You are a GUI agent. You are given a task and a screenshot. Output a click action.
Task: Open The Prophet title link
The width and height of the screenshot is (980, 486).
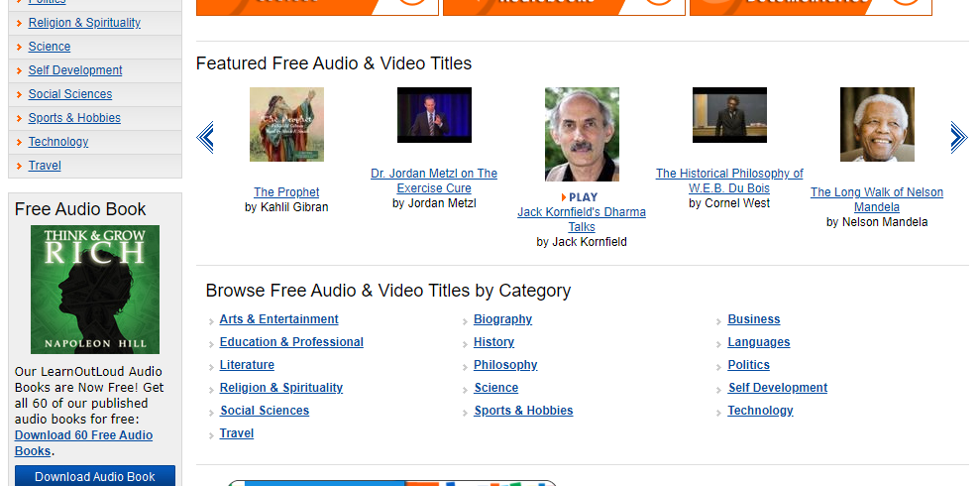click(286, 192)
